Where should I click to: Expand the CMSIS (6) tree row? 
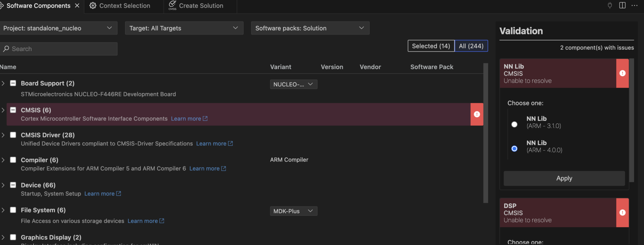click(3, 110)
